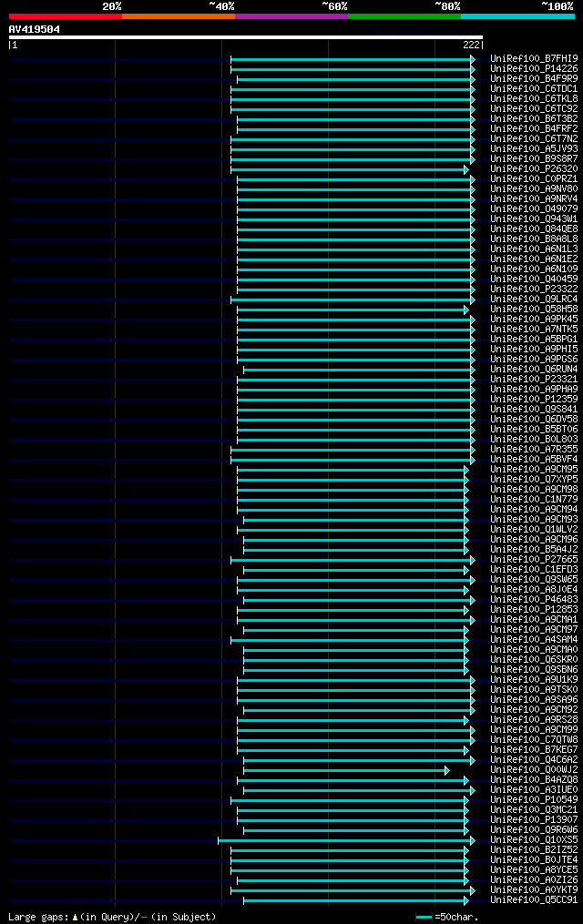Viewport: 583px width, 924px height.
Task: Select the UniRef100_B4F9R9 label
Action: (x=534, y=79)
